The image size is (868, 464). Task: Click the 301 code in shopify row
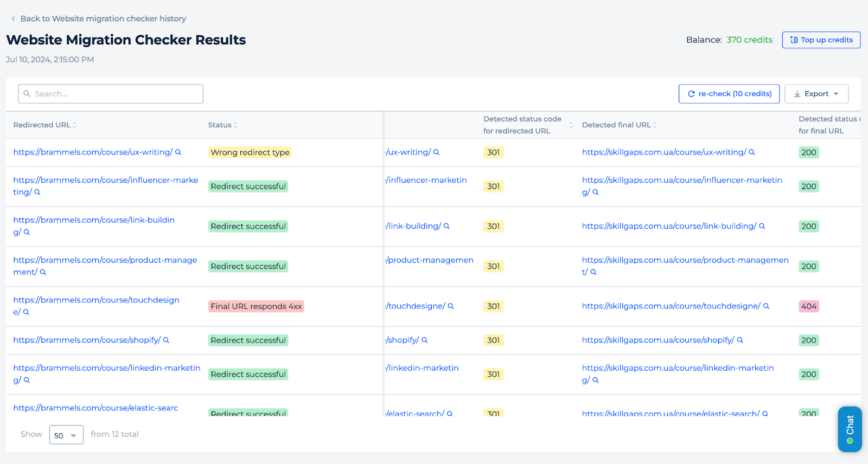click(493, 340)
